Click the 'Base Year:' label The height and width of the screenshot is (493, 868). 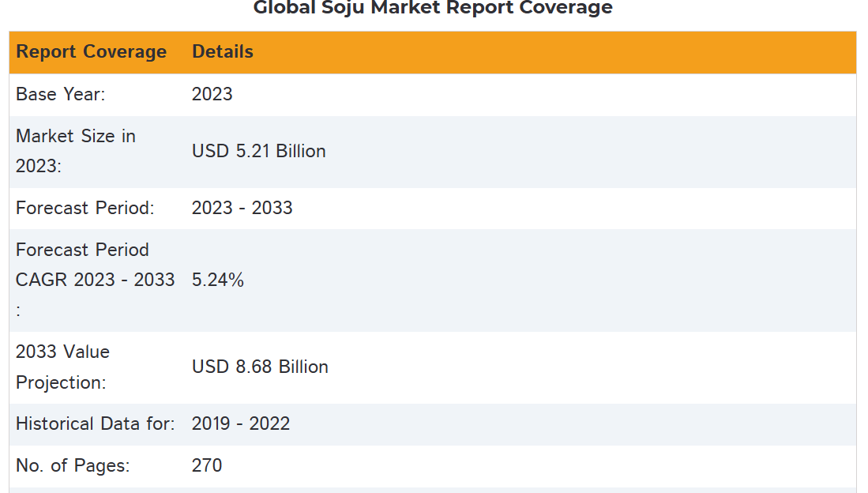point(60,94)
